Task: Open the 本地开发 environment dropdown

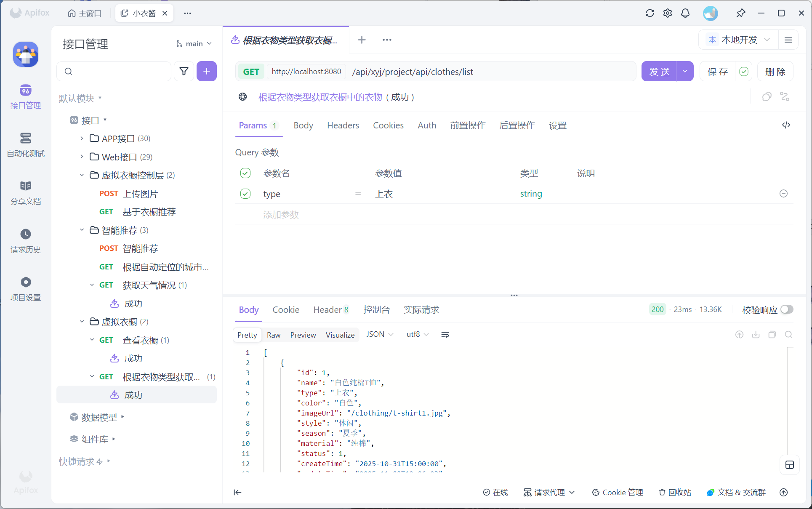Action: tap(739, 40)
